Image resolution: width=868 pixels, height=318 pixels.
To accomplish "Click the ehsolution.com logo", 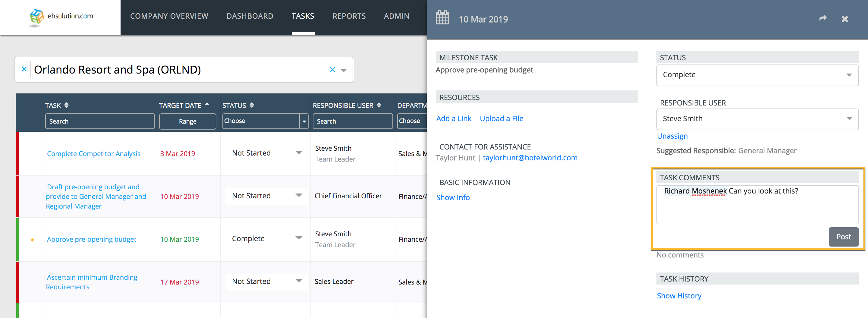I will 61,16.
